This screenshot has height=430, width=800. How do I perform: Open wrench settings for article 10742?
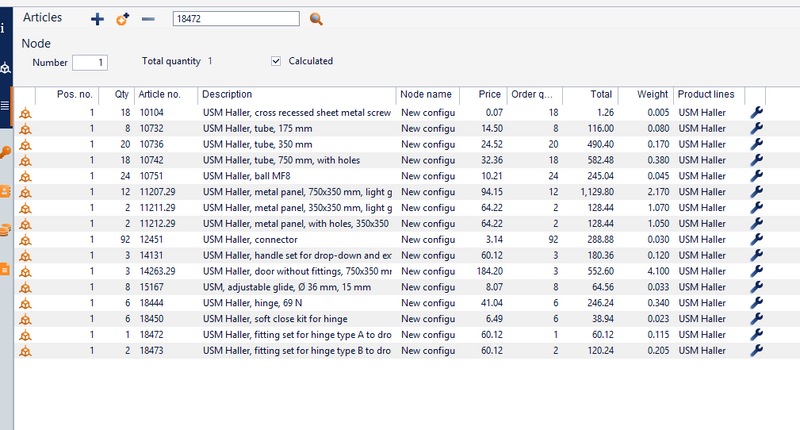point(756,160)
